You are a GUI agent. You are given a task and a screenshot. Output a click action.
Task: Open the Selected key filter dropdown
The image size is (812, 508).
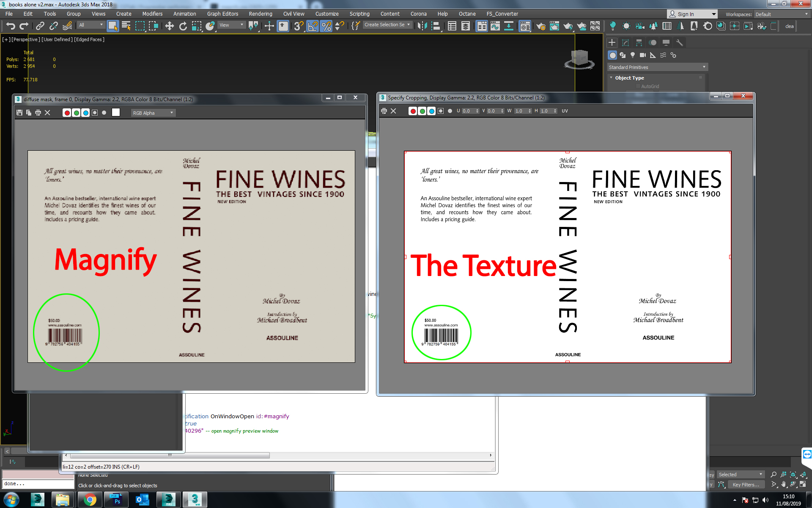(740, 475)
